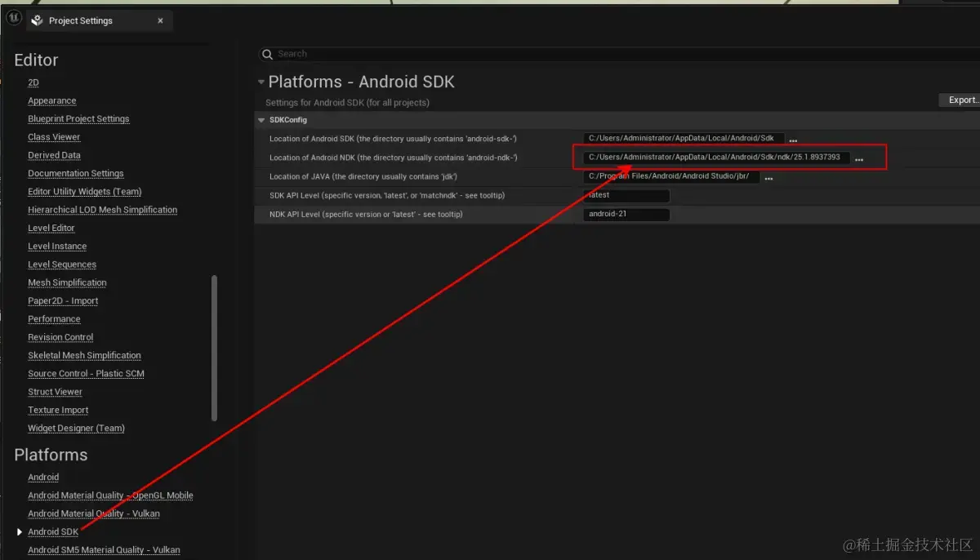Click the search magnifier icon
980x560 pixels.
(x=267, y=54)
